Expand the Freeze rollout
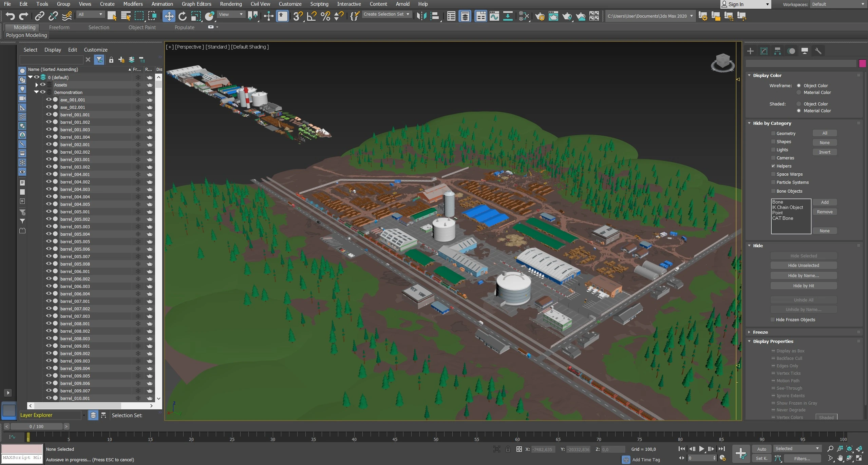Screen dimensions: 868x465 coord(760,332)
